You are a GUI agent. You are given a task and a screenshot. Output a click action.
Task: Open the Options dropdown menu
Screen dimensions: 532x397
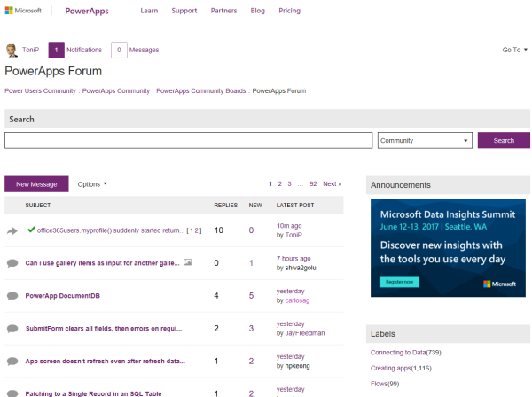click(x=92, y=184)
